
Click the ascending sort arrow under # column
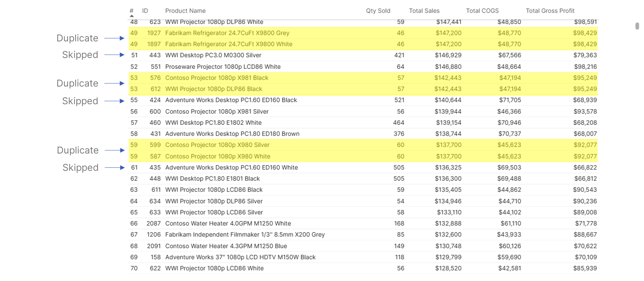132,16
